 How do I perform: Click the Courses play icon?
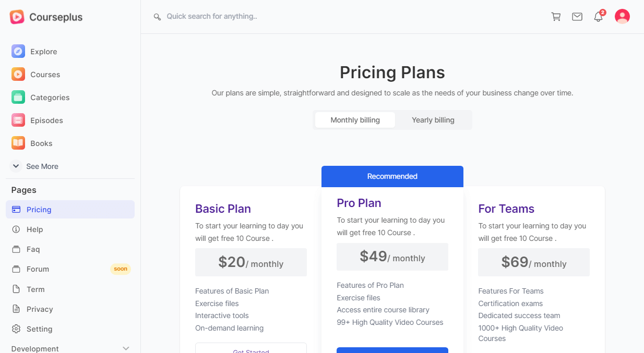click(x=18, y=75)
